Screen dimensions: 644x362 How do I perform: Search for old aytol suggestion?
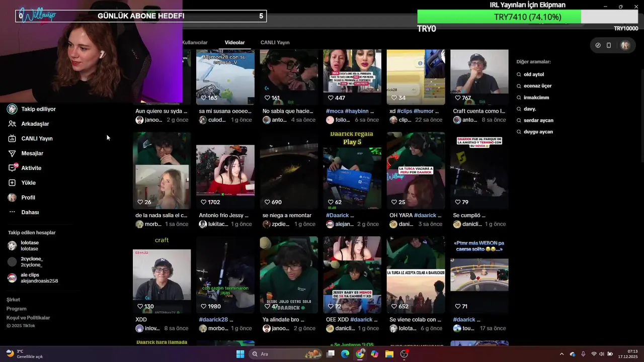(530, 74)
